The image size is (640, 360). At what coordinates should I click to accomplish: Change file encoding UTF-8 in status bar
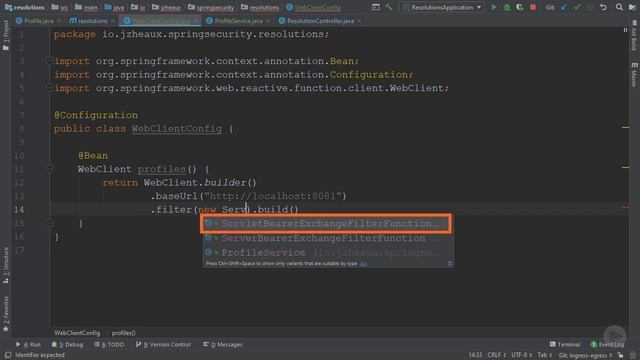click(522, 355)
